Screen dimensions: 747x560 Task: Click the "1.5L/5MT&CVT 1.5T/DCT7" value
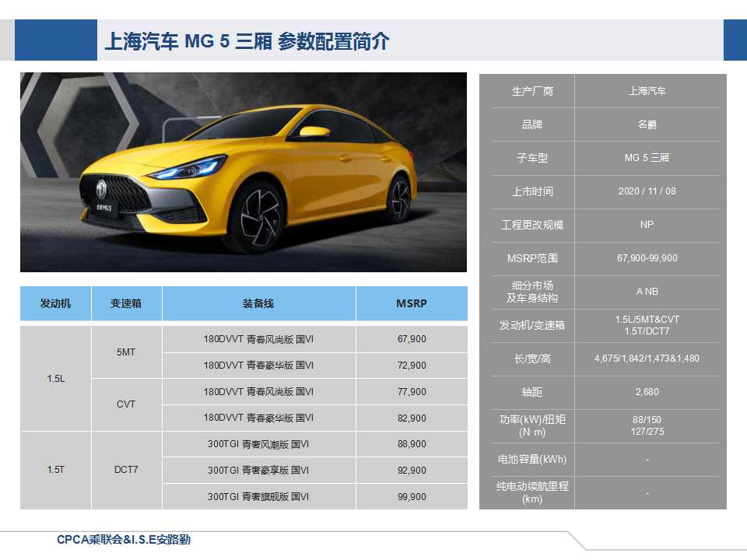click(647, 325)
